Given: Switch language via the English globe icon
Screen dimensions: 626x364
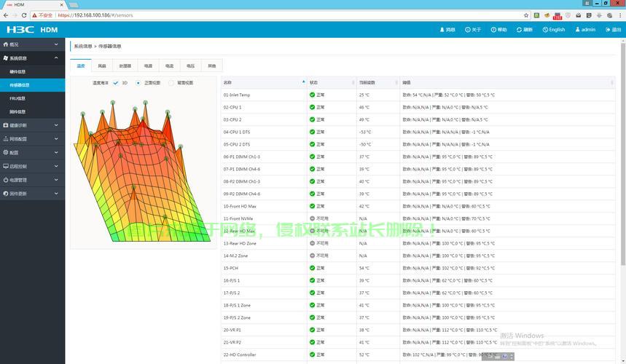Looking at the screenshot, I should coord(545,30).
